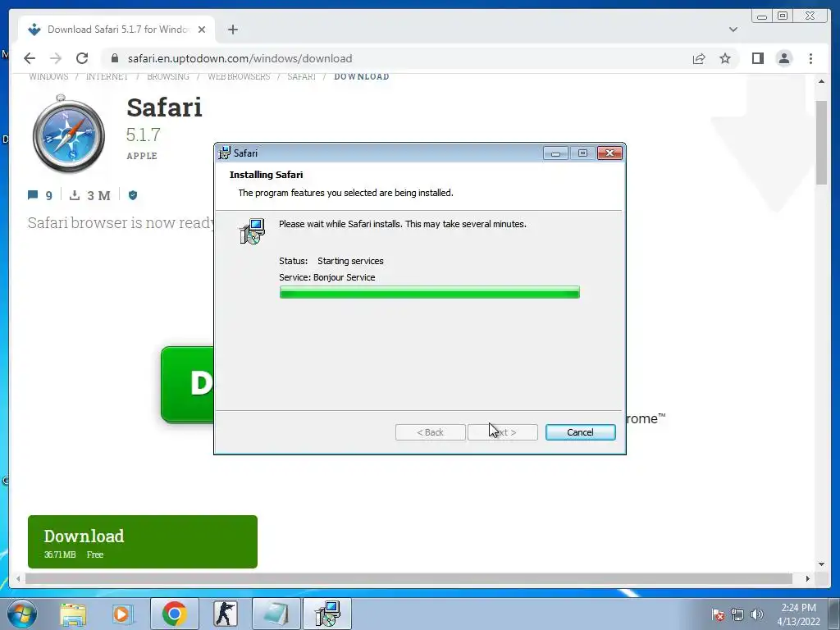Open the WEB BROWSERS breadcrumb link
The image size is (840, 630).
[239, 76]
